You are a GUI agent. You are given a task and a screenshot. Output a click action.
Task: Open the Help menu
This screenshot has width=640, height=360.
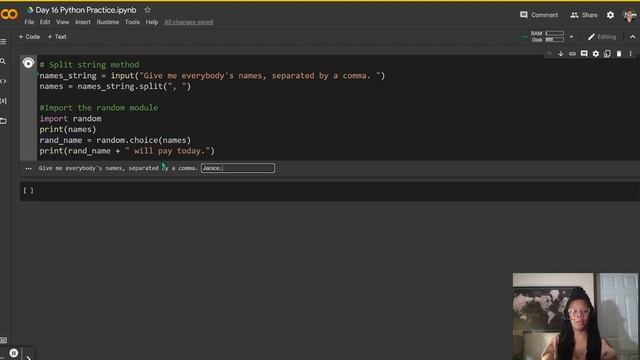point(152,22)
